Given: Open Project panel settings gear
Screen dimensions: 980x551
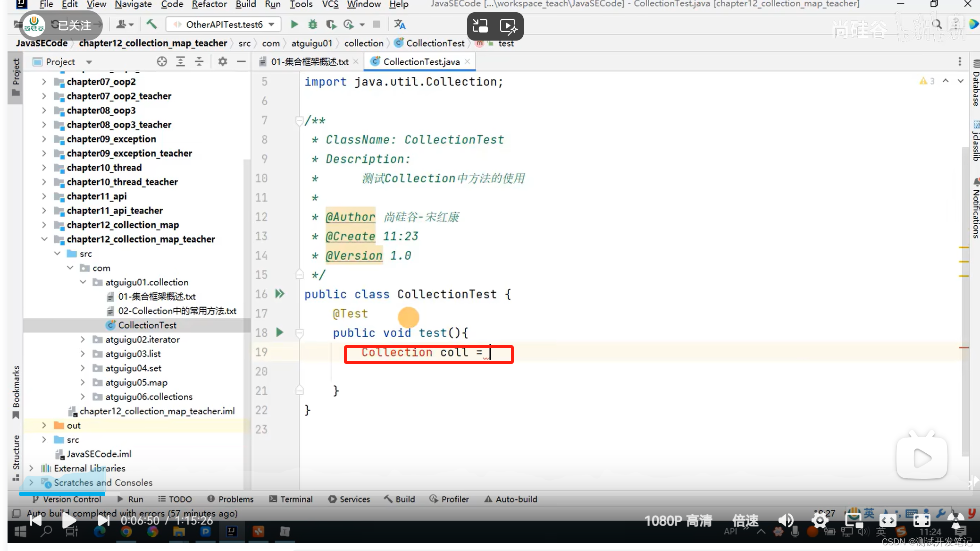Looking at the screenshot, I should click(x=223, y=61).
